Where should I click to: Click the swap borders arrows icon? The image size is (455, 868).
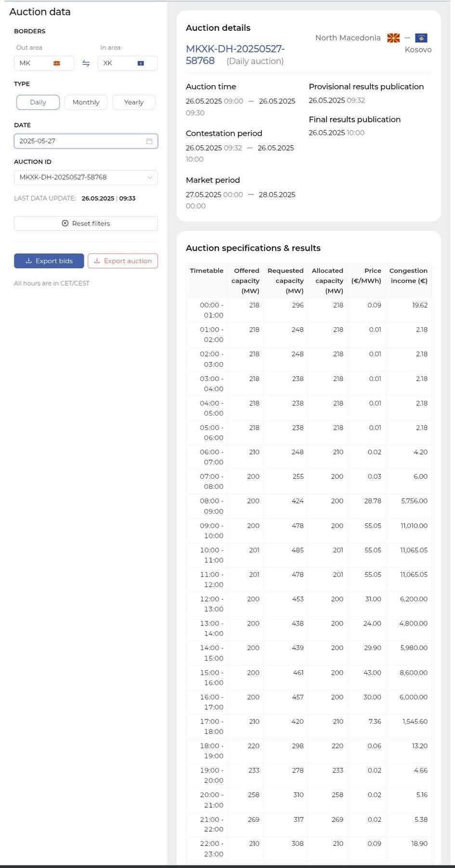coord(86,64)
